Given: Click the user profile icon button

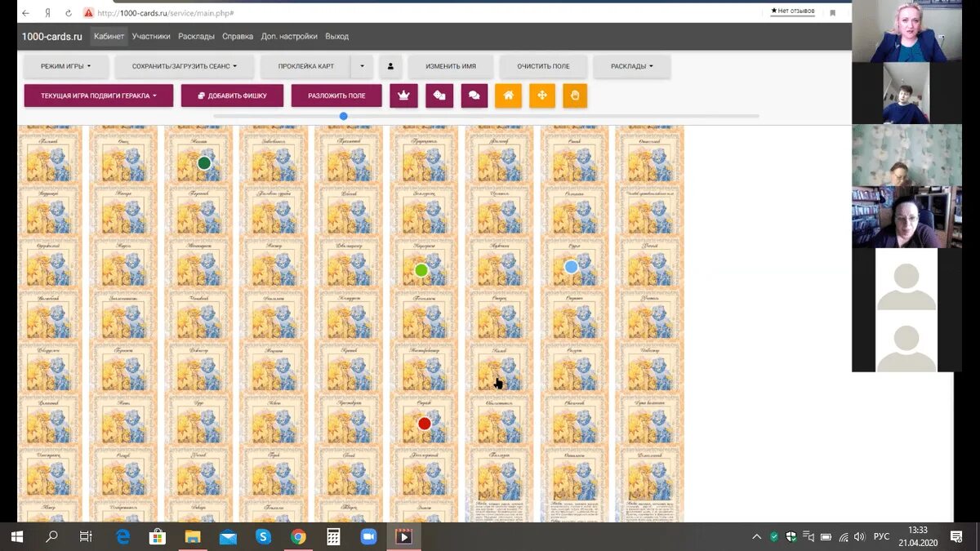Looking at the screenshot, I should pyautogui.click(x=391, y=66).
